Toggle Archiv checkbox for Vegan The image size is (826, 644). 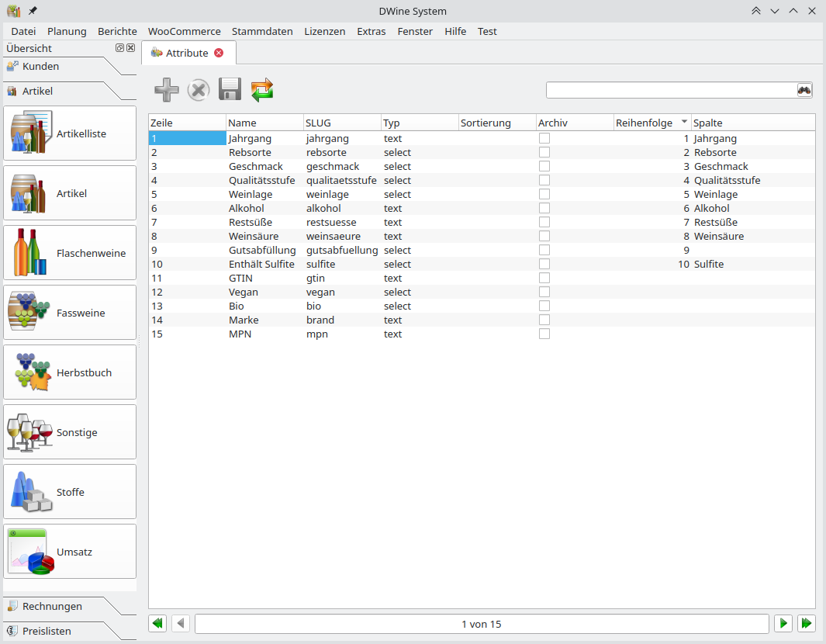click(x=544, y=292)
